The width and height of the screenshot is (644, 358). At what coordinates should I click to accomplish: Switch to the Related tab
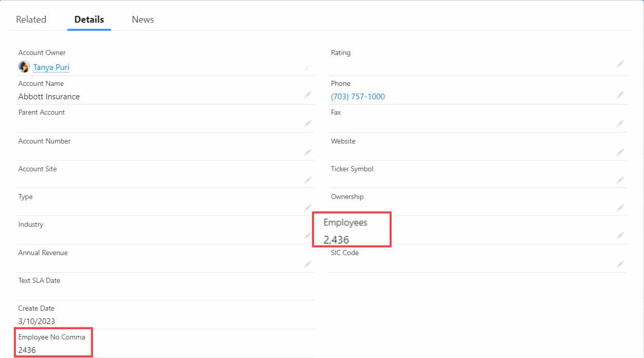(x=31, y=19)
